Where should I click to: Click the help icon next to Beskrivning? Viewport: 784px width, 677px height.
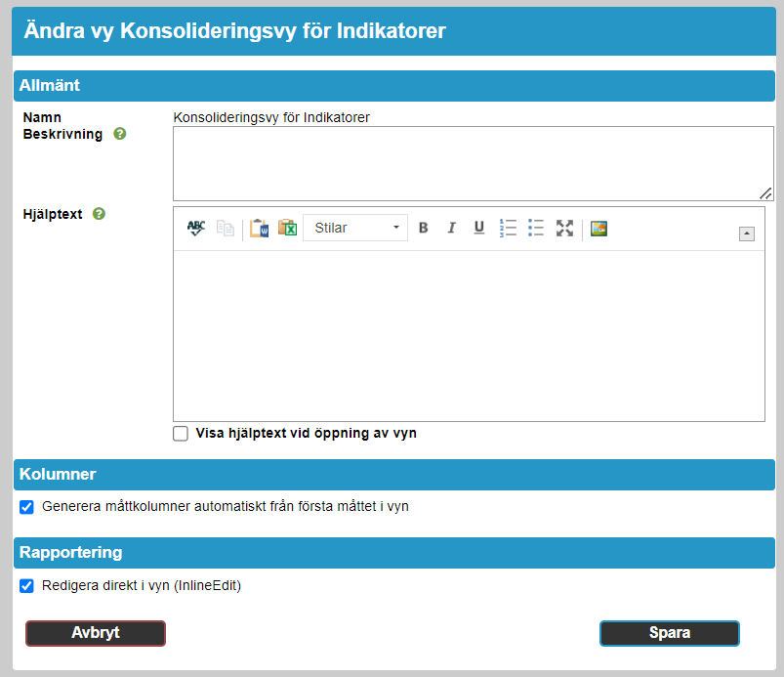click(x=120, y=134)
